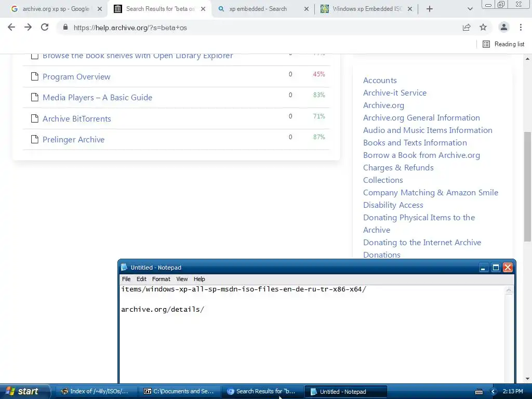Viewport: 532px width, 399px height.
Task: Click the 2:13 PM taskbar clock
Action: (513, 391)
